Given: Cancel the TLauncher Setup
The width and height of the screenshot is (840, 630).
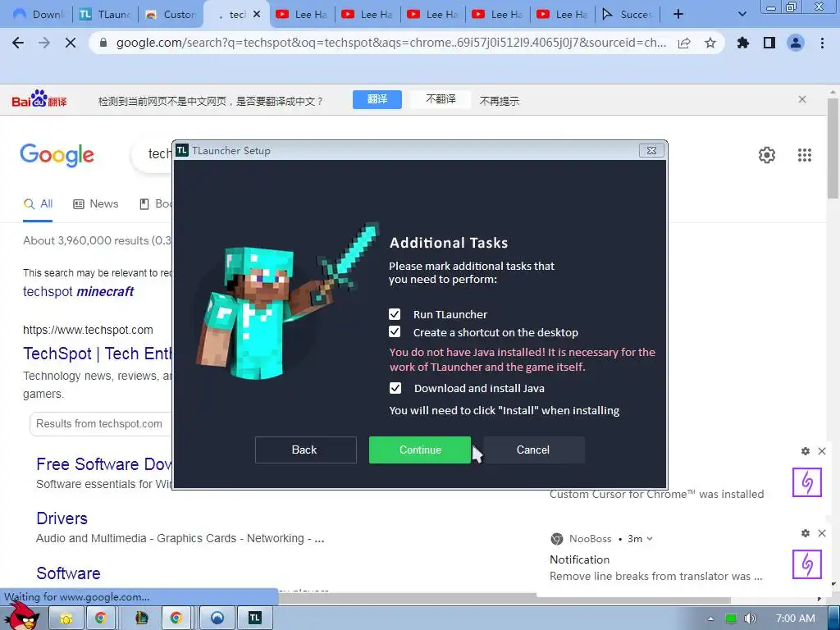Looking at the screenshot, I should coord(533,450).
